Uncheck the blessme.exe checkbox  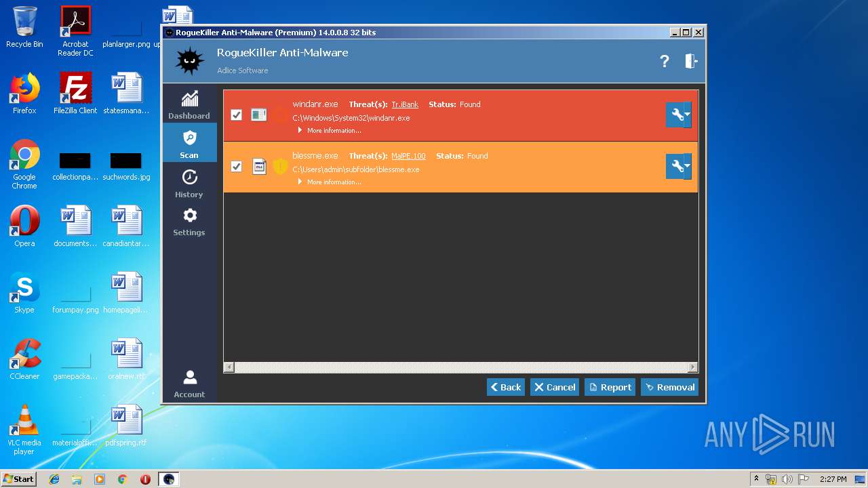[236, 166]
